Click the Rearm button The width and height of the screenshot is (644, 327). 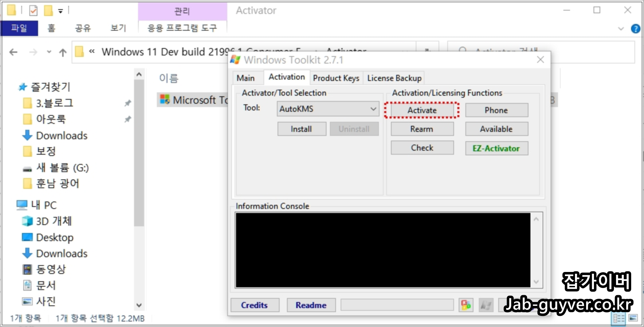422,129
